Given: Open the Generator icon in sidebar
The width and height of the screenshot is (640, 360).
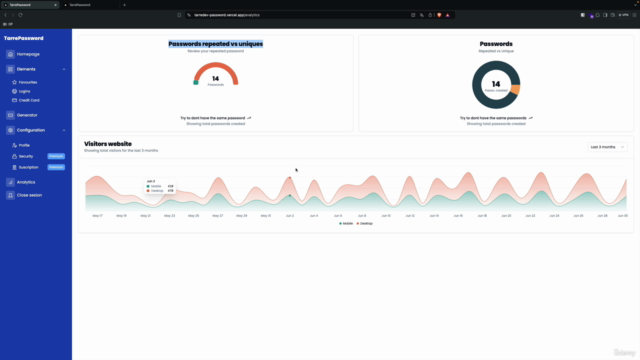Looking at the screenshot, I should 11,115.
